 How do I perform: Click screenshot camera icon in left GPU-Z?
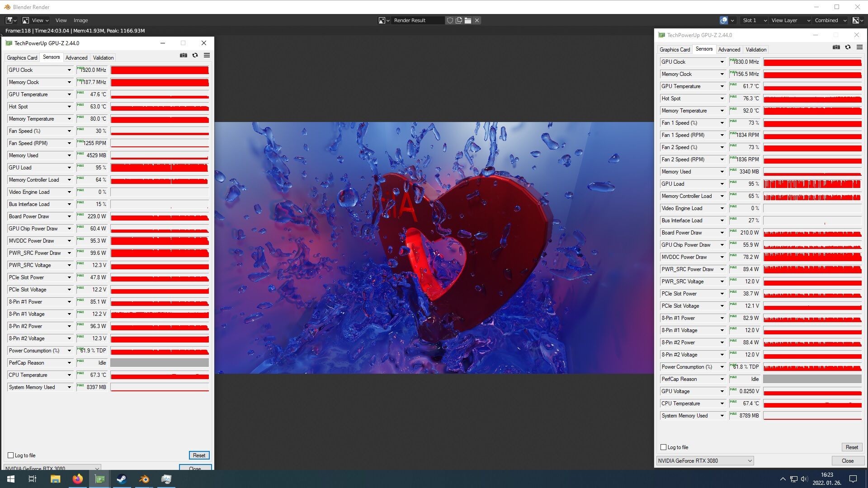click(183, 56)
